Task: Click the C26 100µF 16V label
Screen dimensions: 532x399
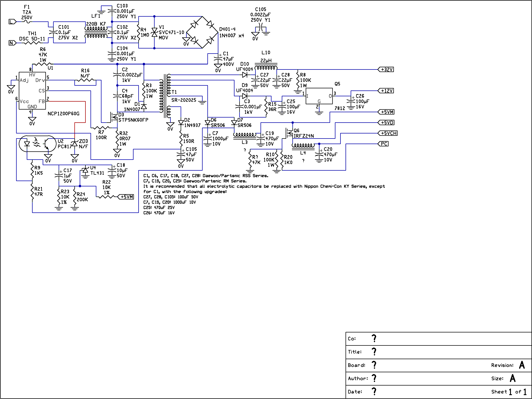Action: [363, 101]
